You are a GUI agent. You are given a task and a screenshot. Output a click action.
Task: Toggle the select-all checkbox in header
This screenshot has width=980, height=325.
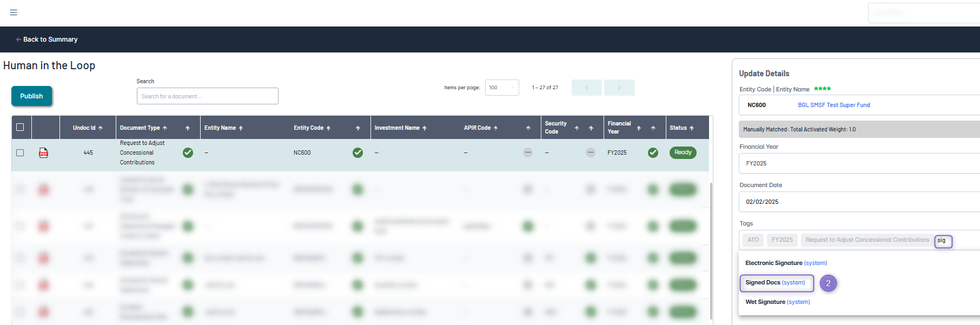(20, 128)
